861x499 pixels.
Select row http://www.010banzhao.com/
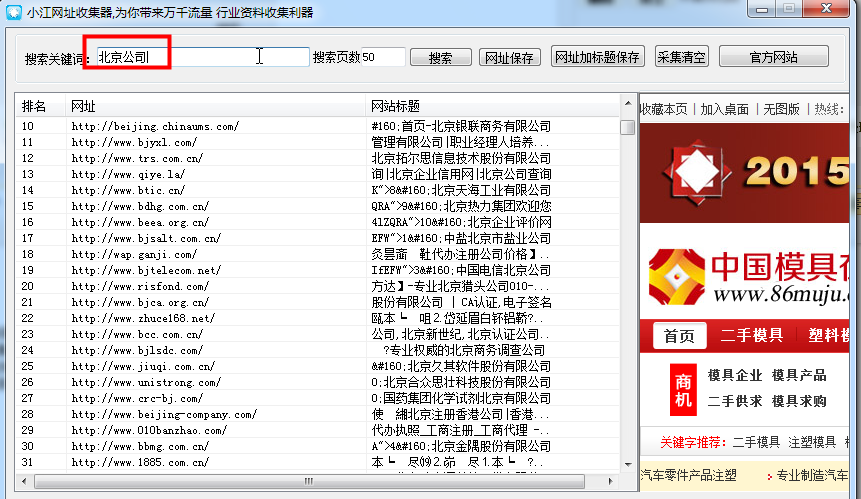click(x=318, y=430)
